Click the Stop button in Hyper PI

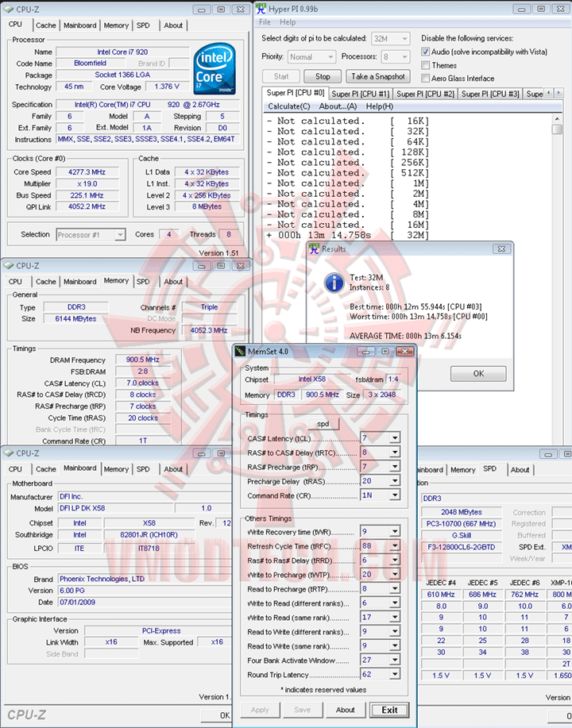point(323,76)
